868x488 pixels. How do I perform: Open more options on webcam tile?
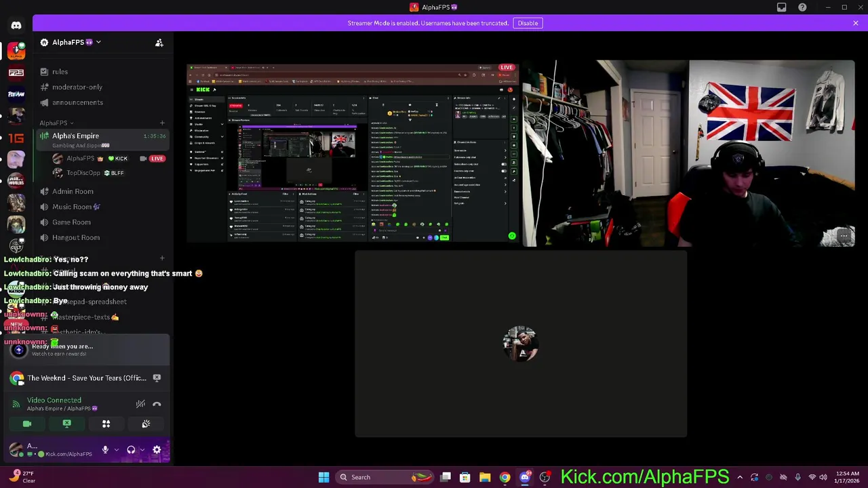point(844,237)
